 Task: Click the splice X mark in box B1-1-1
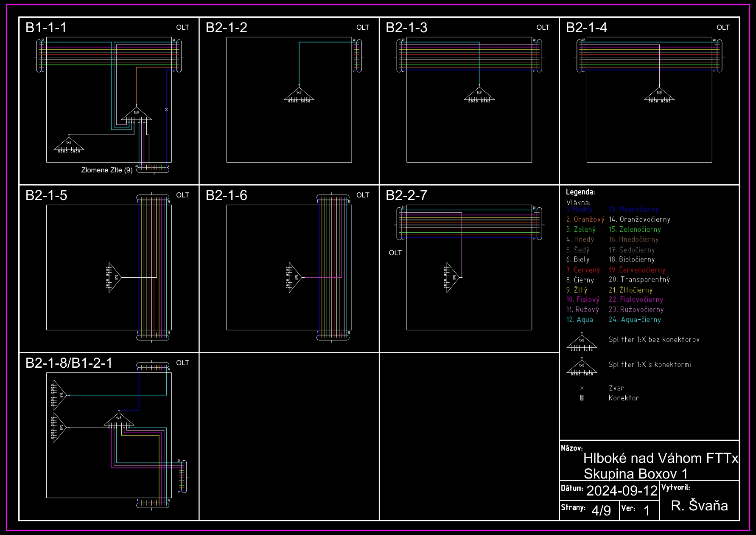(166, 110)
